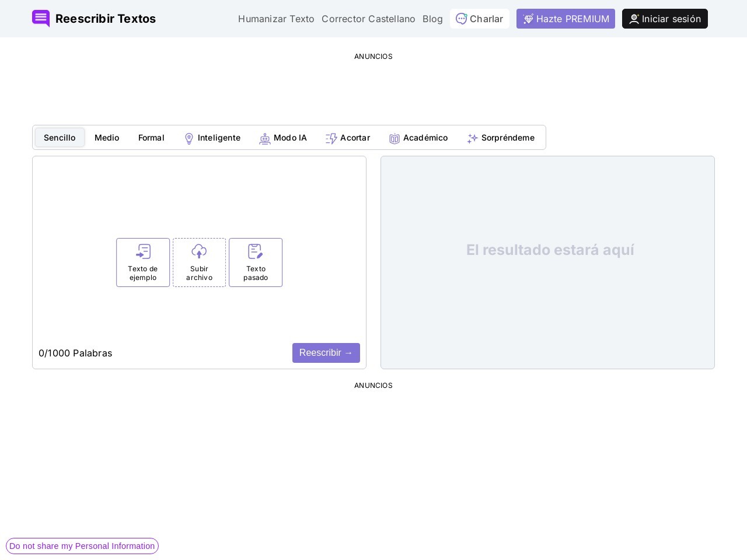Click the diamond icon in Hazte PREMIUM

tap(528, 19)
